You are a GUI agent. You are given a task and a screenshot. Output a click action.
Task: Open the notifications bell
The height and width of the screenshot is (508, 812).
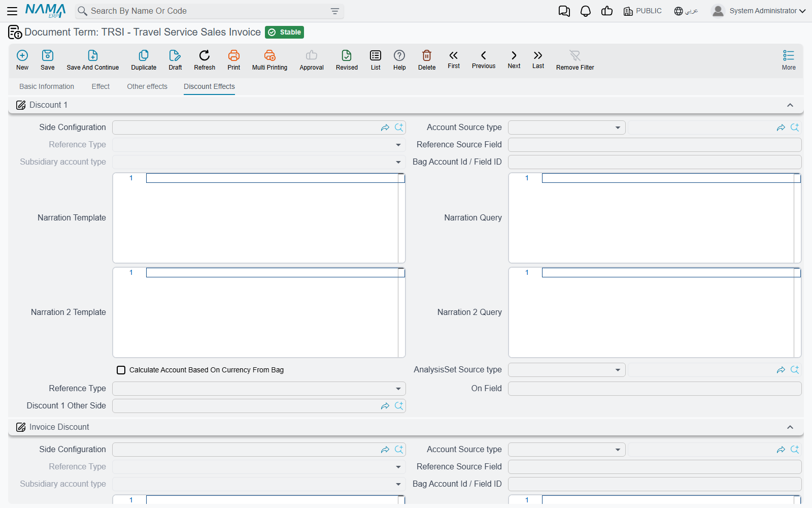[x=586, y=11]
